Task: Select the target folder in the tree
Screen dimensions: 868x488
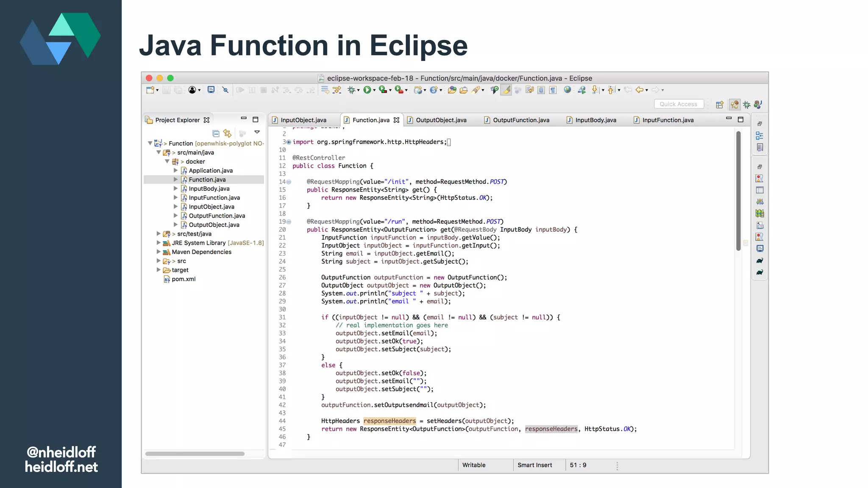Action: click(x=180, y=270)
